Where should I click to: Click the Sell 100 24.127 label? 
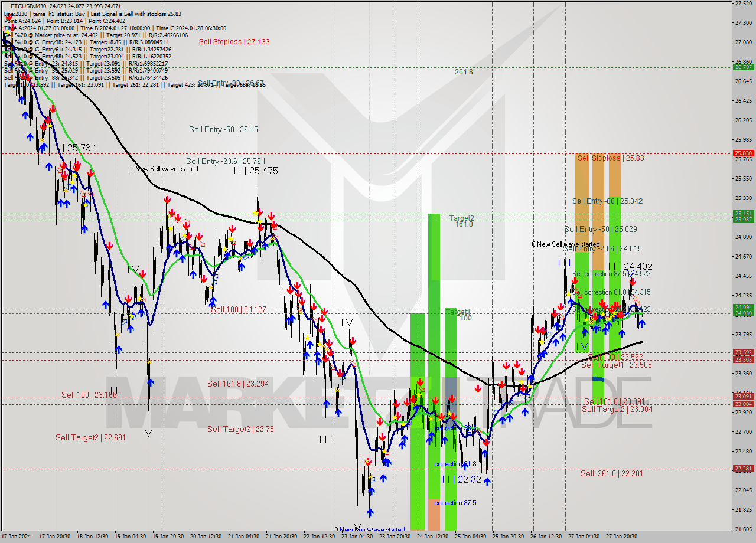point(238,309)
